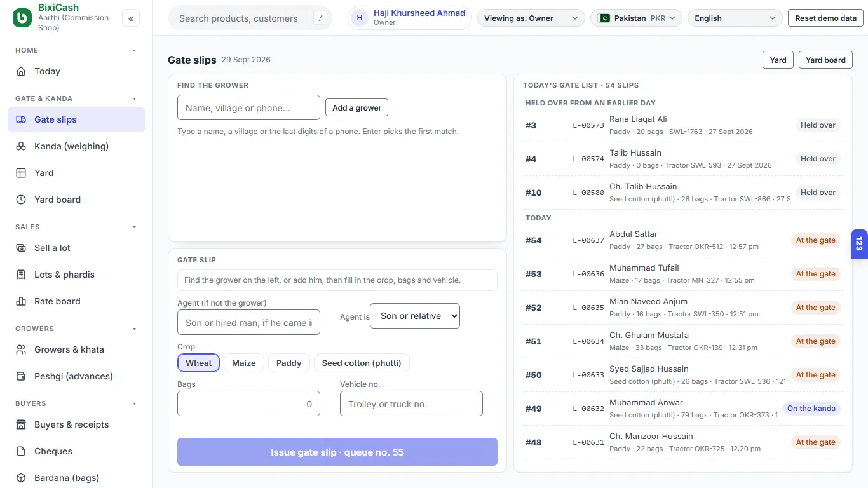Click the Lots & phardis receipt icon

pyautogui.click(x=21, y=274)
